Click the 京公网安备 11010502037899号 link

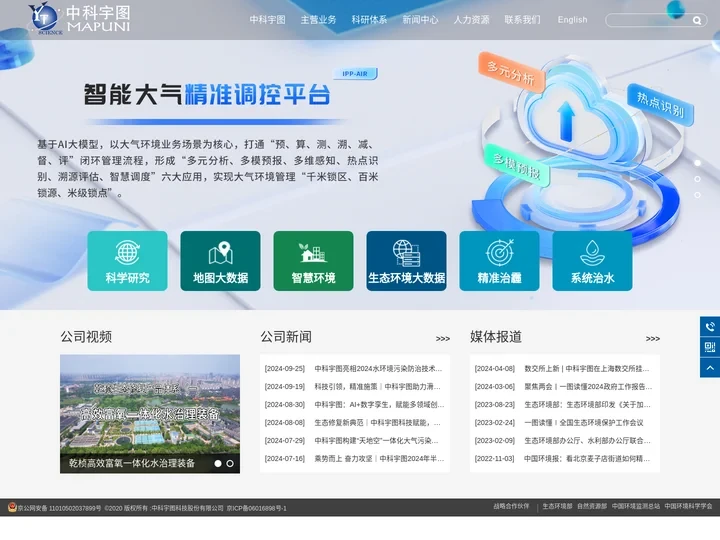pos(59,508)
